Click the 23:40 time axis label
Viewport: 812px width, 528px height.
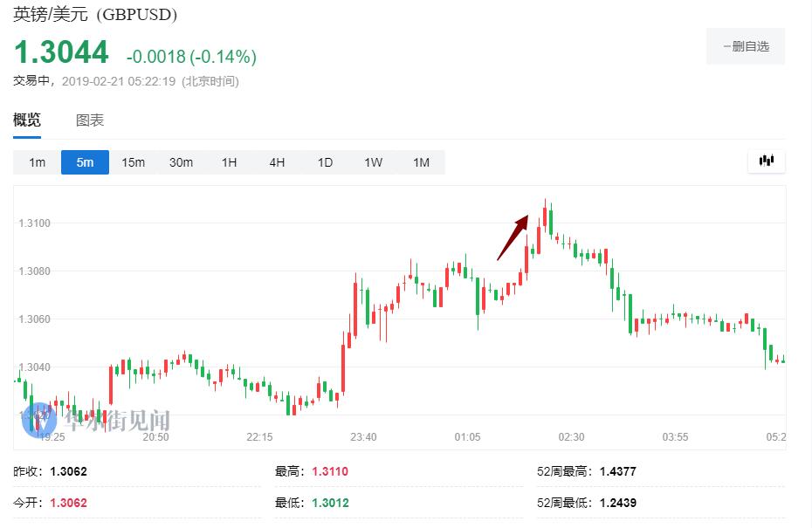point(363,436)
